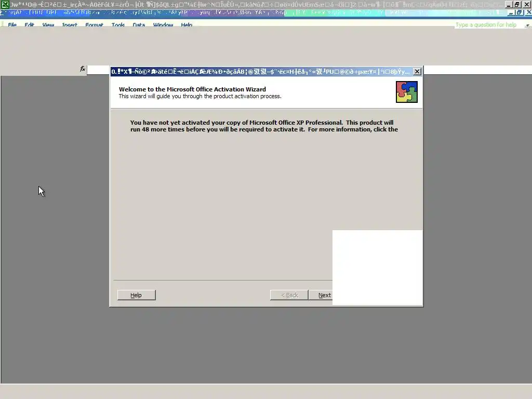Open the Insert menu

click(x=70, y=25)
